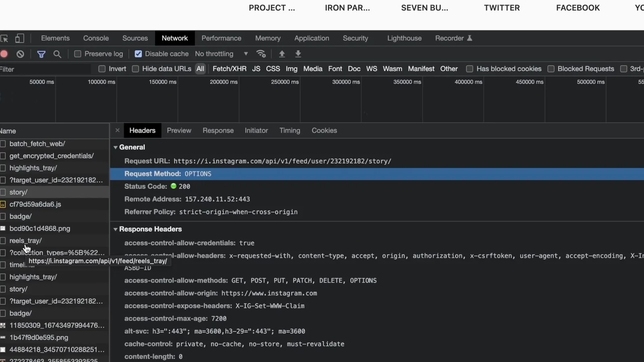Image resolution: width=644 pixels, height=362 pixels.
Task: Filter requests by Img
Action: point(291,69)
